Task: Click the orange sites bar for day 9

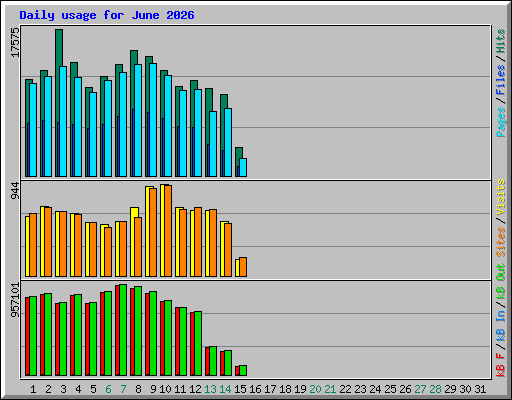Action: 153,232
